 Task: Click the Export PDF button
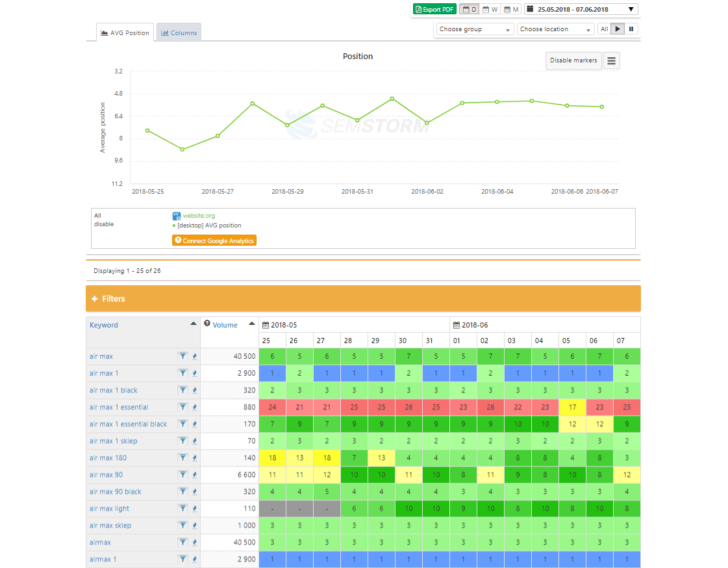[x=434, y=10]
